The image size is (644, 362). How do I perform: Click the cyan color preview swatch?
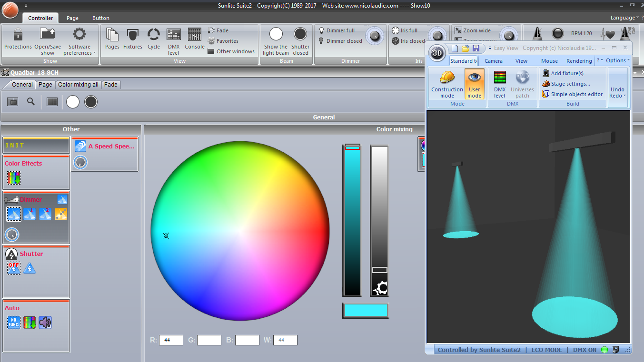365,310
